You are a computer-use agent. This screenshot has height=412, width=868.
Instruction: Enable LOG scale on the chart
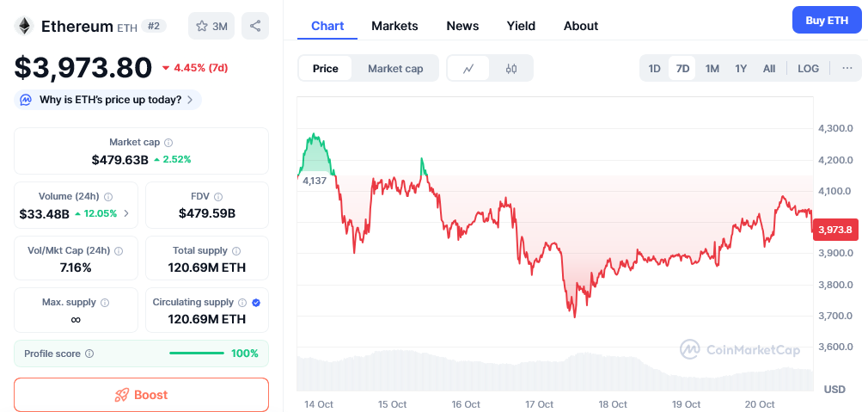808,68
